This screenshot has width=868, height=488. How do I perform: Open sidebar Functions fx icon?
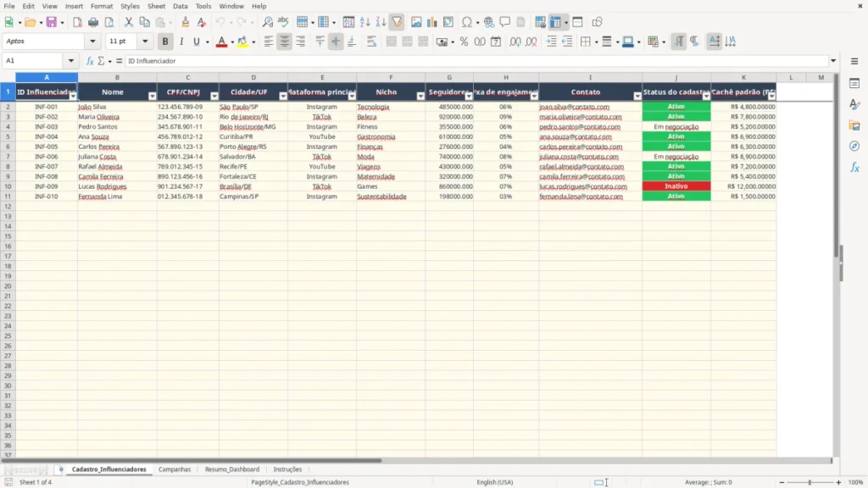click(x=854, y=167)
